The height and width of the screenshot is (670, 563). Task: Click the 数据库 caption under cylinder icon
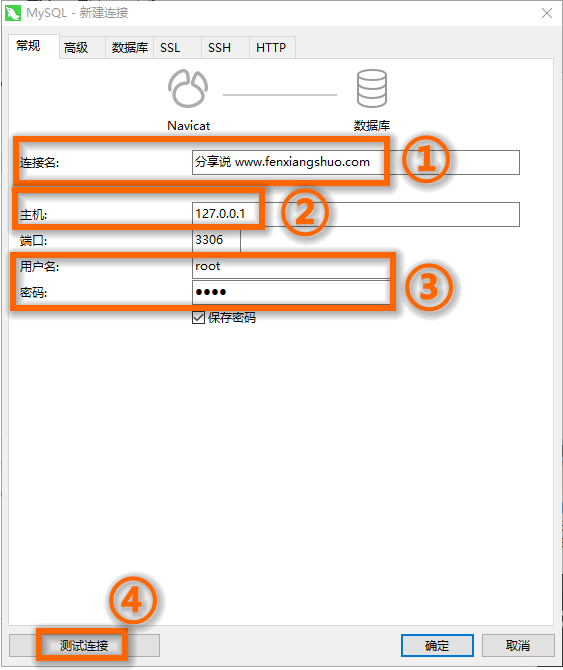pos(372,126)
